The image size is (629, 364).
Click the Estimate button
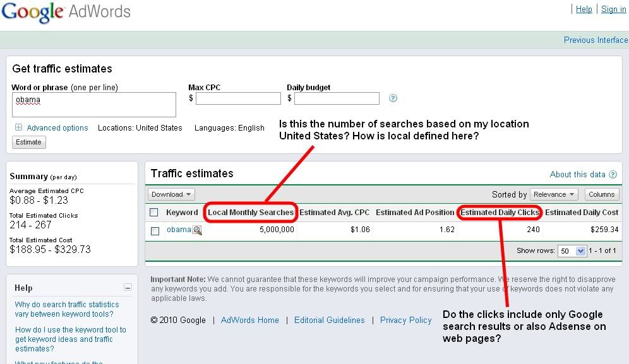click(29, 143)
